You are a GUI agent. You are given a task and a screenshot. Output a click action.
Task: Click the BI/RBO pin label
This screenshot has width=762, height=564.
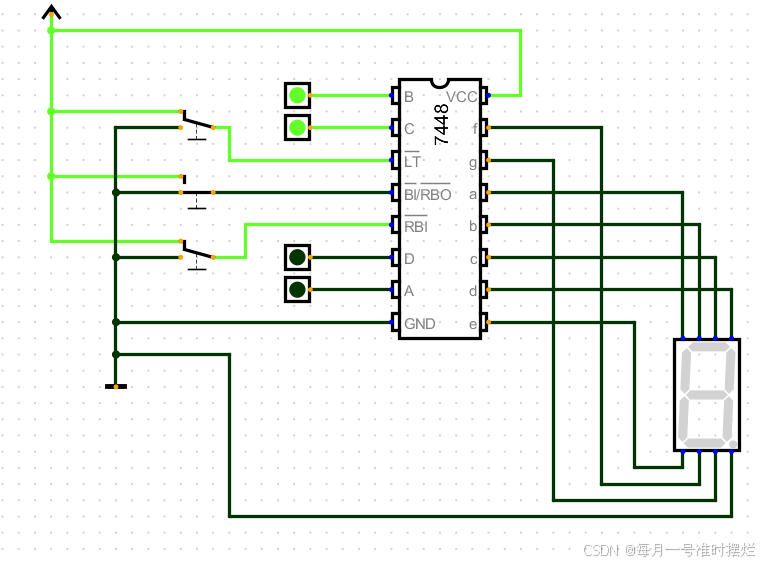click(x=428, y=193)
